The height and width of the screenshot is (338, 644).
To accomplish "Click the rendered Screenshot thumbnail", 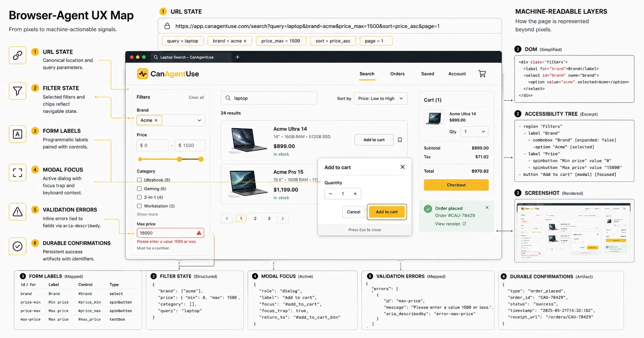I will point(574,231).
